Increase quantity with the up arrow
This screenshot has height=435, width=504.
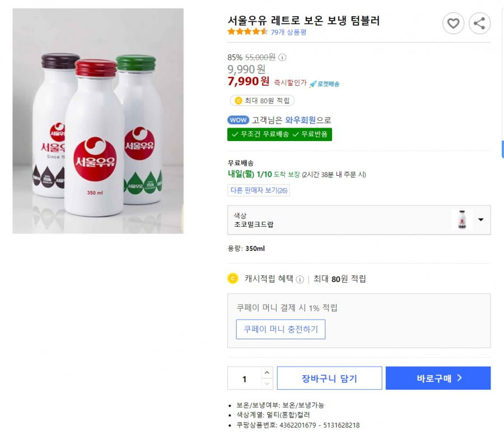(267, 372)
